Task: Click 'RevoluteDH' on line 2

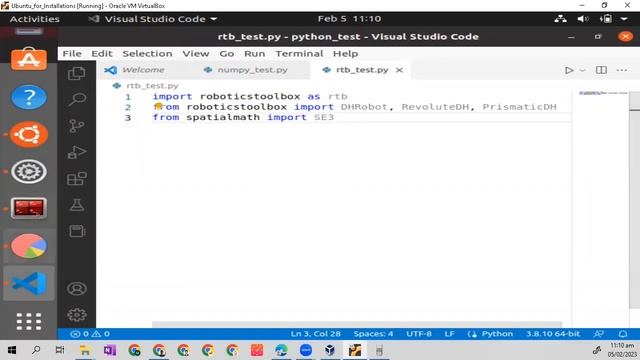Action: 435,107
